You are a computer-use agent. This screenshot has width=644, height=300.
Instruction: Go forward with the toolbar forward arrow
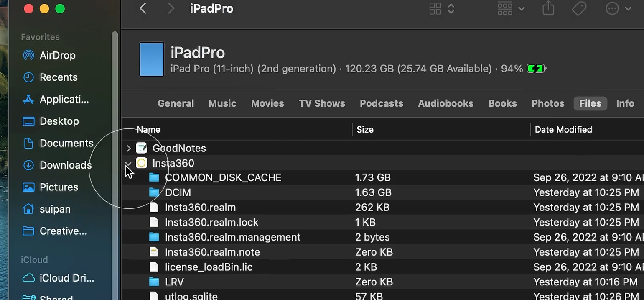point(171,8)
